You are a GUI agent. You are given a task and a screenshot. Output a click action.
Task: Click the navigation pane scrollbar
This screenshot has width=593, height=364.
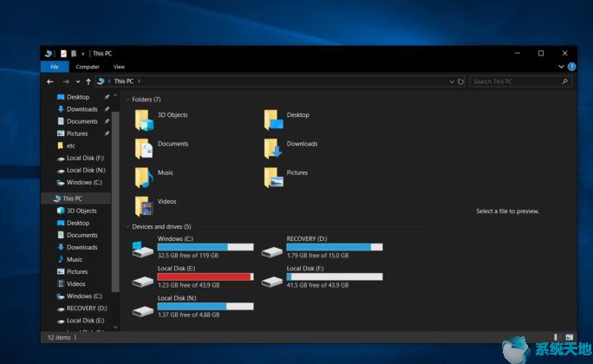click(x=115, y=202)
